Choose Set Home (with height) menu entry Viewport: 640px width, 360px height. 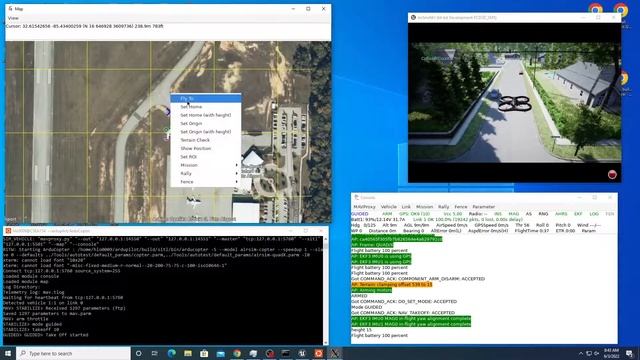pos(206,115)
